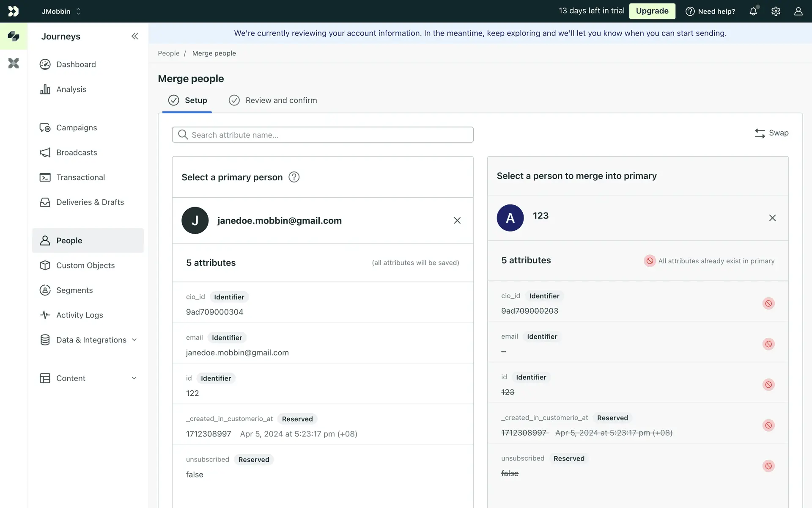Swap primary and secondary persons
This screenshot has width=812, height=508.
(x=771, y=133)
